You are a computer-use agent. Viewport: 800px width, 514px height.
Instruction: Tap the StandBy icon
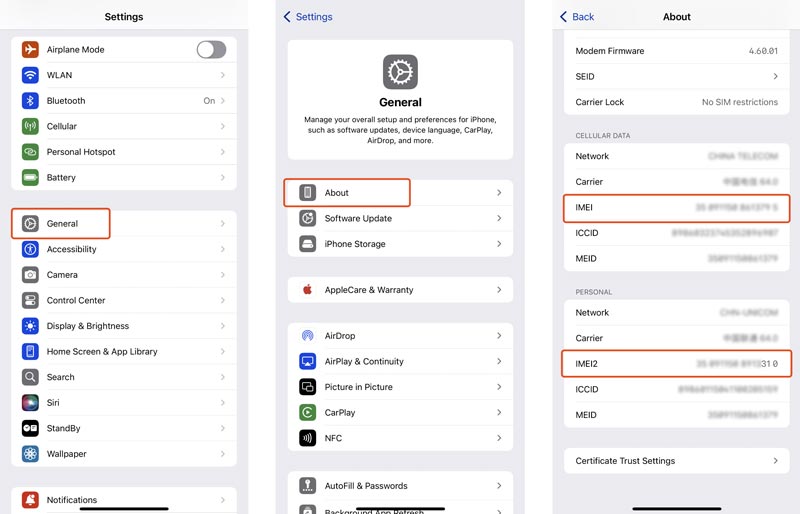click(30, 428)
